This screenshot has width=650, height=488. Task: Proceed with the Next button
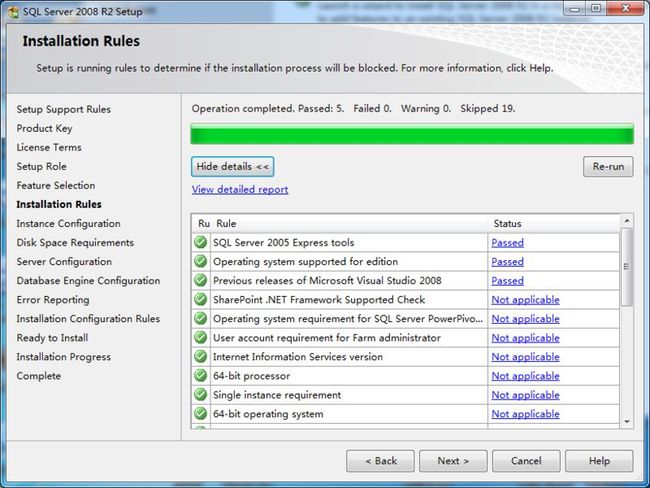point(453,461)
